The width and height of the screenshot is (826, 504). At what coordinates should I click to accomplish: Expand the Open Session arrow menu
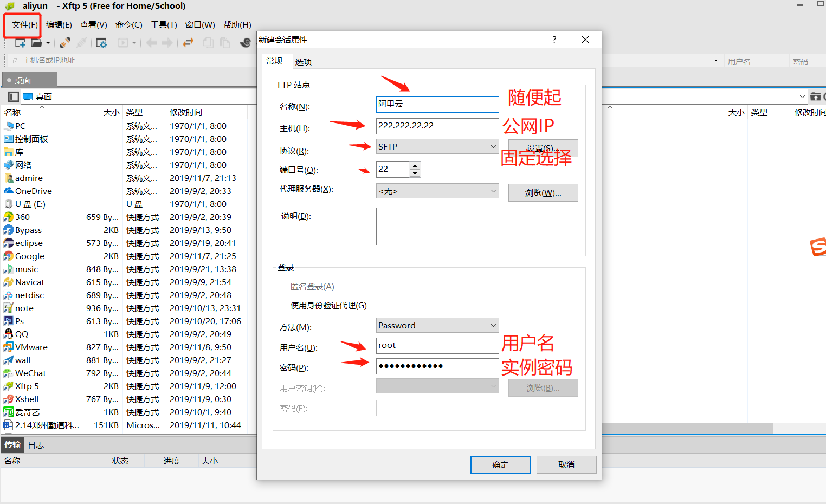coord(48,43)
